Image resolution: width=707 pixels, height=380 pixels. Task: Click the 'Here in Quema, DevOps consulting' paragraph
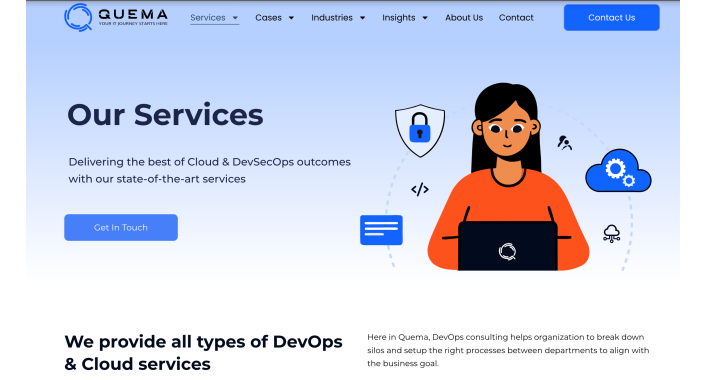[x=508, y=350]
